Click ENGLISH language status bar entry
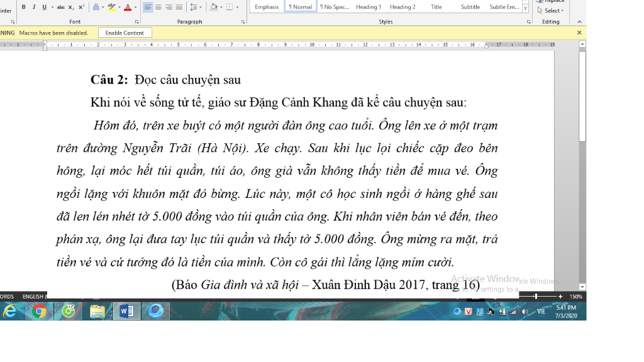Screen dimensions: 644x362 pos(35,297)
